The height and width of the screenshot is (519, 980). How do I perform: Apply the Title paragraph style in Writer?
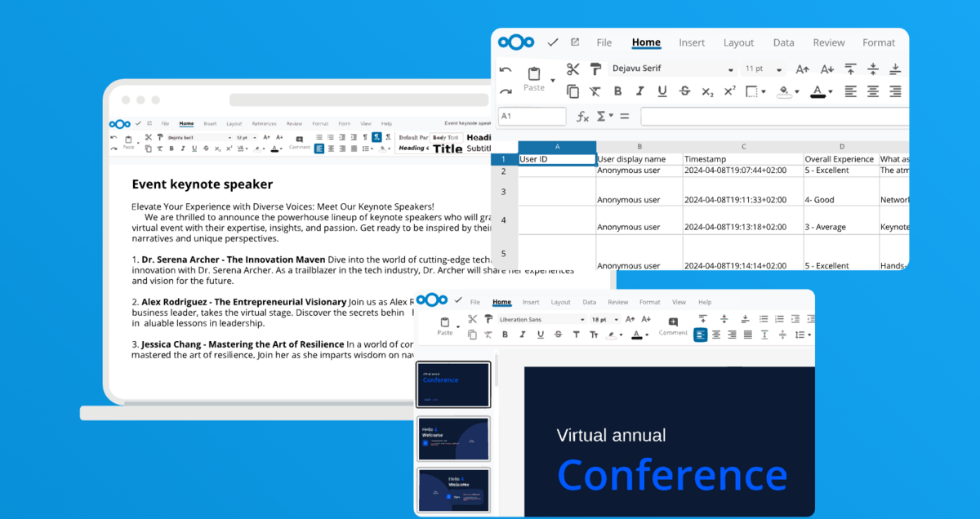pos(448,149)
